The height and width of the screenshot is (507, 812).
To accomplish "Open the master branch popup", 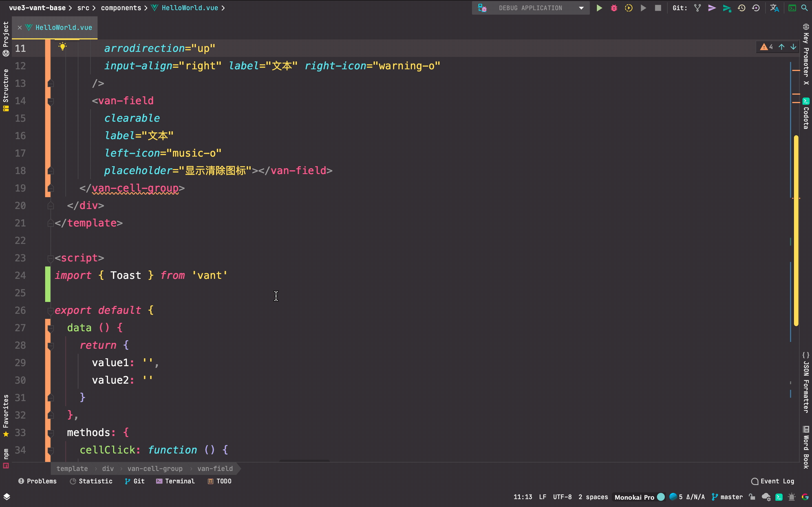I will 727,497.
